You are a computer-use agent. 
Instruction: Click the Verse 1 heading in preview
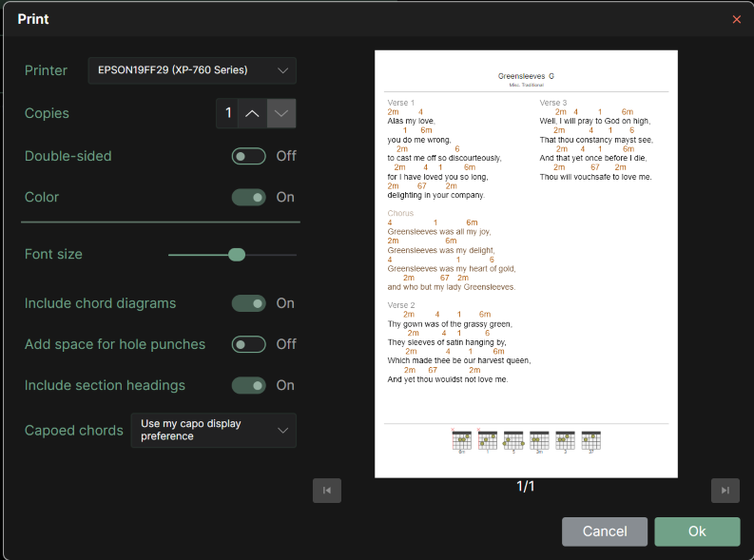coord(400,103)
